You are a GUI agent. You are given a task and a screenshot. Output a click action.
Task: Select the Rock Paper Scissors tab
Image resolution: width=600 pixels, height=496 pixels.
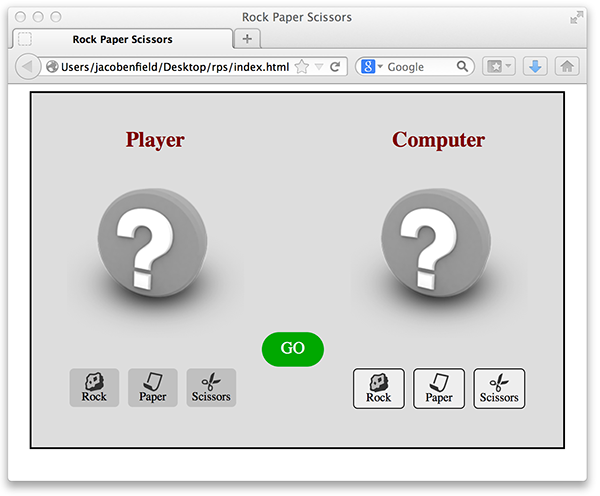point(122,39)
